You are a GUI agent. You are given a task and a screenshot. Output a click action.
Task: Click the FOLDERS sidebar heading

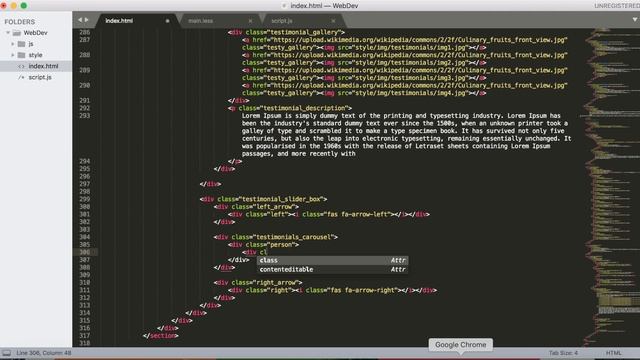click(20, 22)
